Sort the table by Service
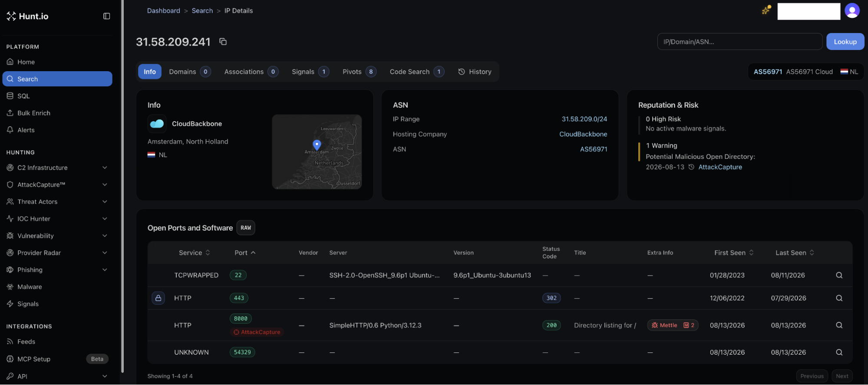The width and height of the screenshot is (868, 385). click(195, 253)
